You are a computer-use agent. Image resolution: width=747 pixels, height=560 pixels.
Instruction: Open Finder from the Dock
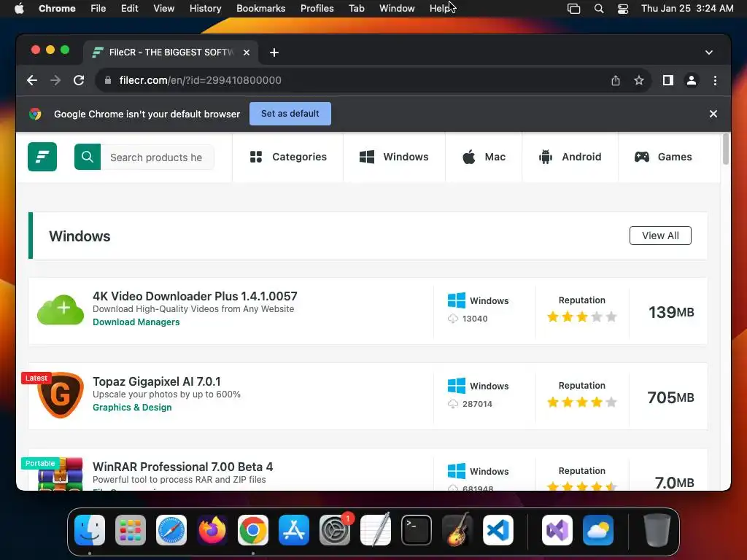(90, 530)
